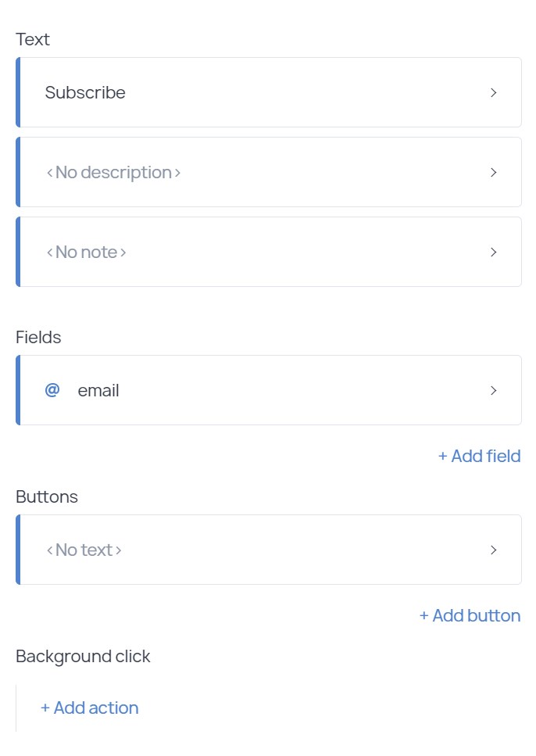Click the + Add button link
This screenshot has height=756, width=536.
click(470, 615)
